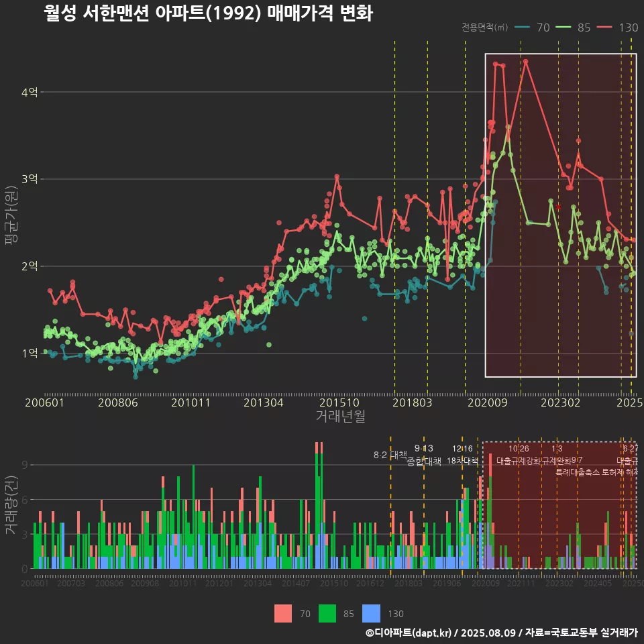Click the 201407 tick on volume chart axis
This screenshot has height=644, width=644.
pyautogui.click(x=296, y=583)
